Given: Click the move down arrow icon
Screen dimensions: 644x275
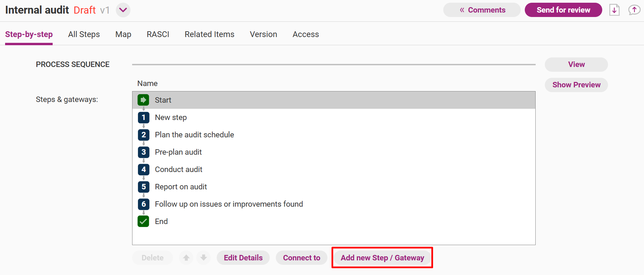Looking at the screenshot, I should 203,258.
